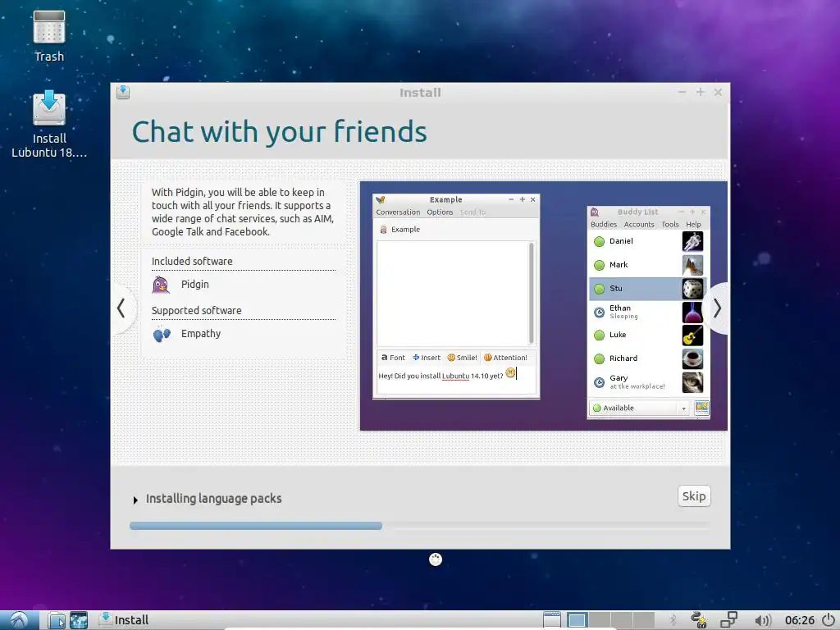
Task: Click the Empathy application icon
Action: point(162,335)
